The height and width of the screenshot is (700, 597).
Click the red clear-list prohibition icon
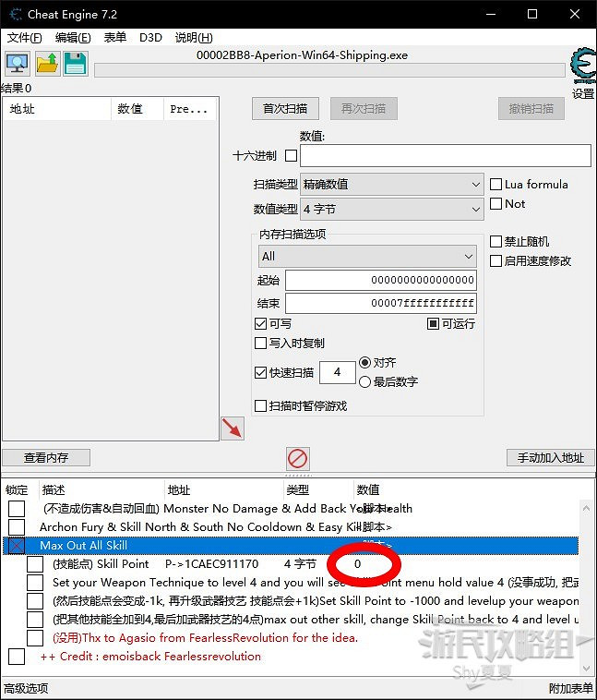pyautogui.click(x=298, y=458)
